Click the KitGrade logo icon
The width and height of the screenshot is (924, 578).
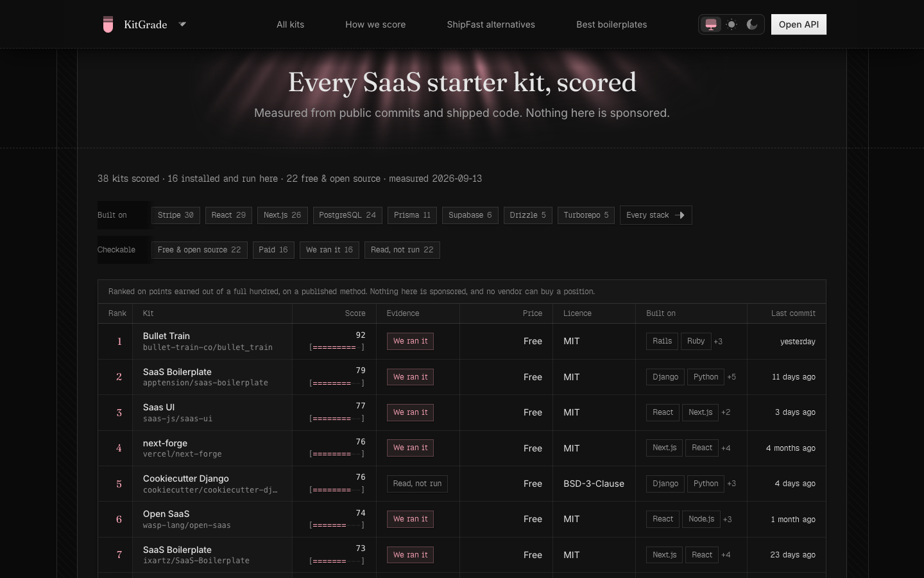108,24
